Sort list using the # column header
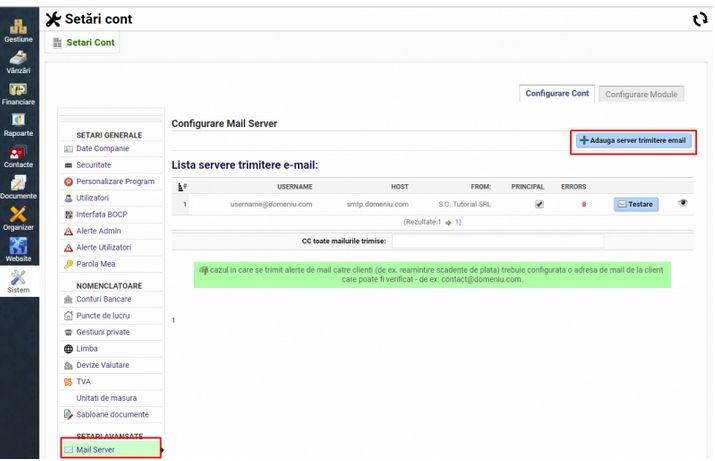This screenshot has width=715, height=461. (182, 187)
